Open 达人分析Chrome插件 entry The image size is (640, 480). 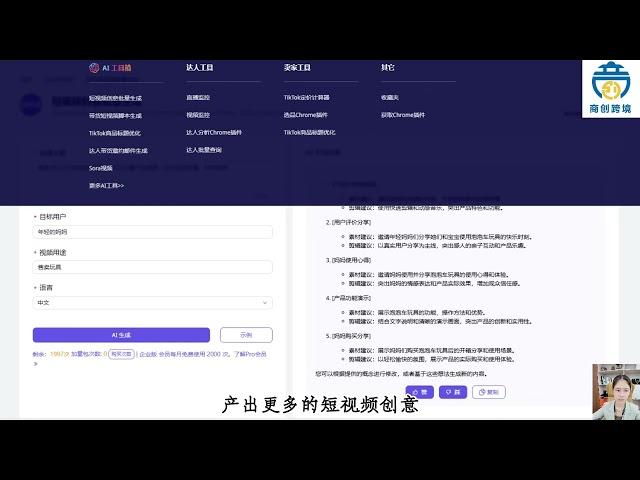click(214, 133)
